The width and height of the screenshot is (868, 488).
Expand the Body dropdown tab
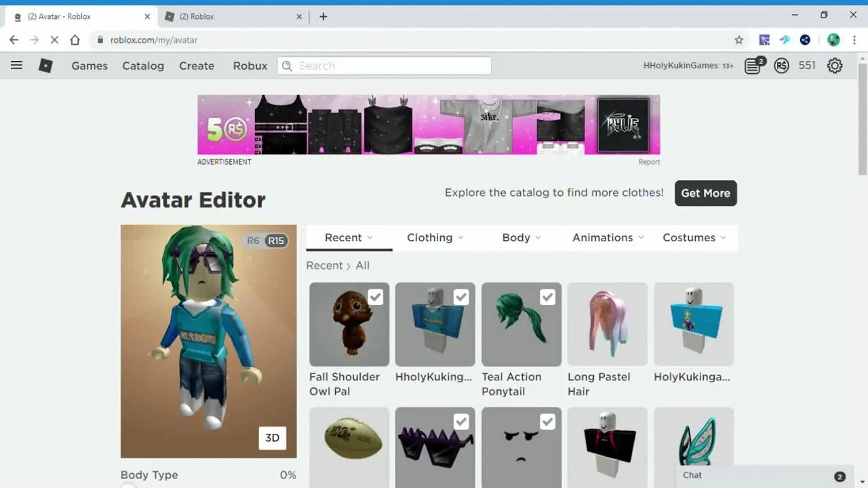[x=521, y=237]
